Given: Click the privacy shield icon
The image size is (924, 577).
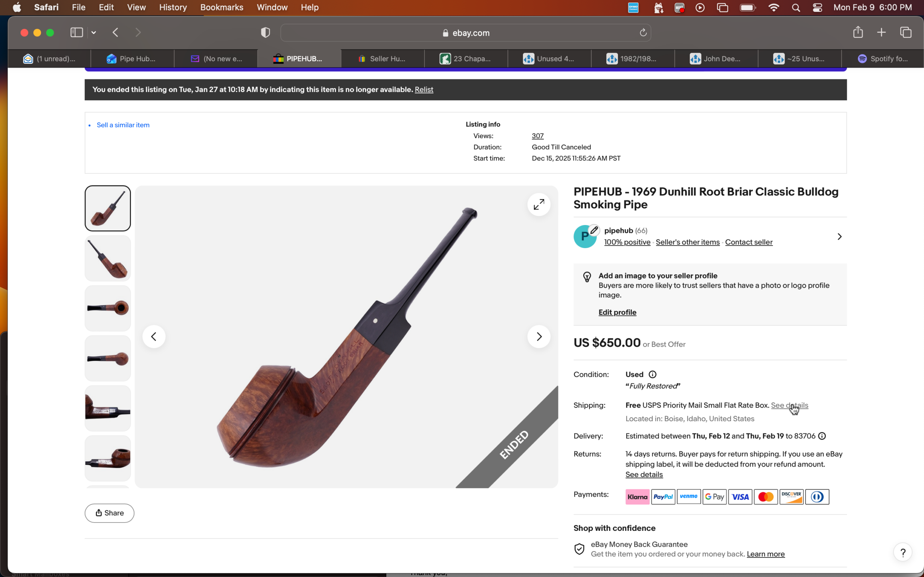Looking at the screenshot, I should point(265,33).
